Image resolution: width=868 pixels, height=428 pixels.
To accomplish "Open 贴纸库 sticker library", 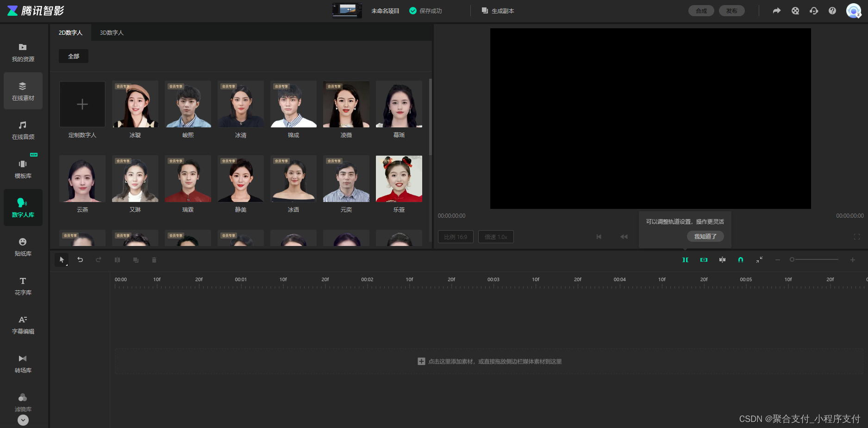I will (x=23, y=247).
